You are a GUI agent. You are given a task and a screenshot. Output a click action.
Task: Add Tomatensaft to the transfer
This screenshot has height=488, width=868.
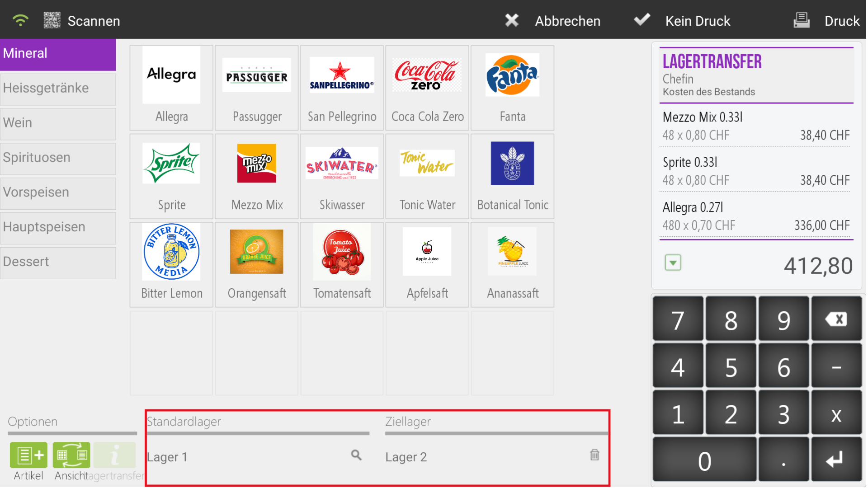(342, 265)
